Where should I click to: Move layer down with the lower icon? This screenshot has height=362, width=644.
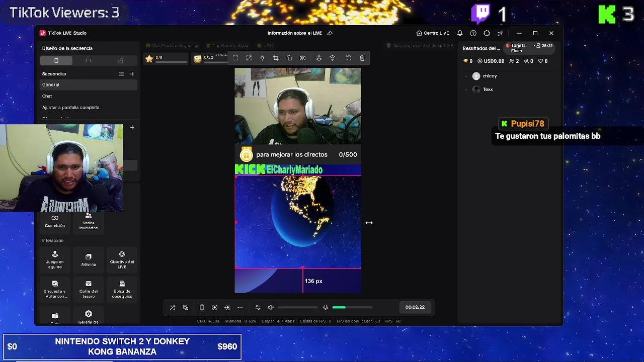(333, 58)
